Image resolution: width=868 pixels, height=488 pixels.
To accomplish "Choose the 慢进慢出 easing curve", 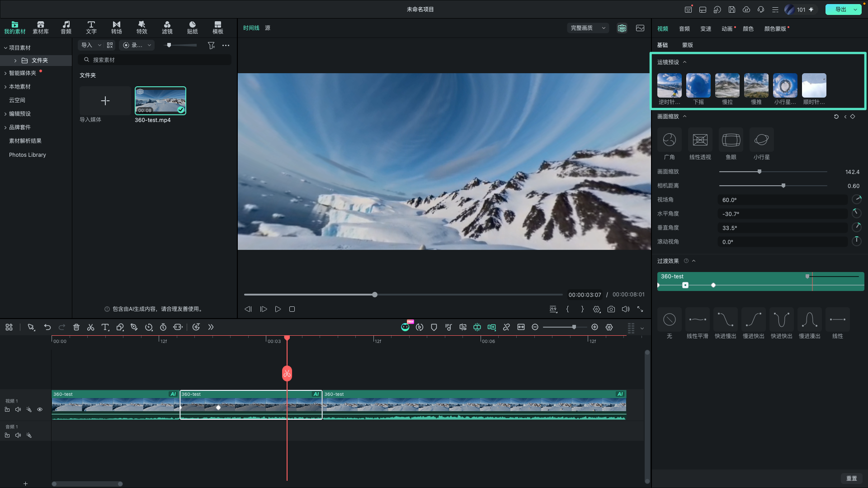I will click(x=810, y=320).
